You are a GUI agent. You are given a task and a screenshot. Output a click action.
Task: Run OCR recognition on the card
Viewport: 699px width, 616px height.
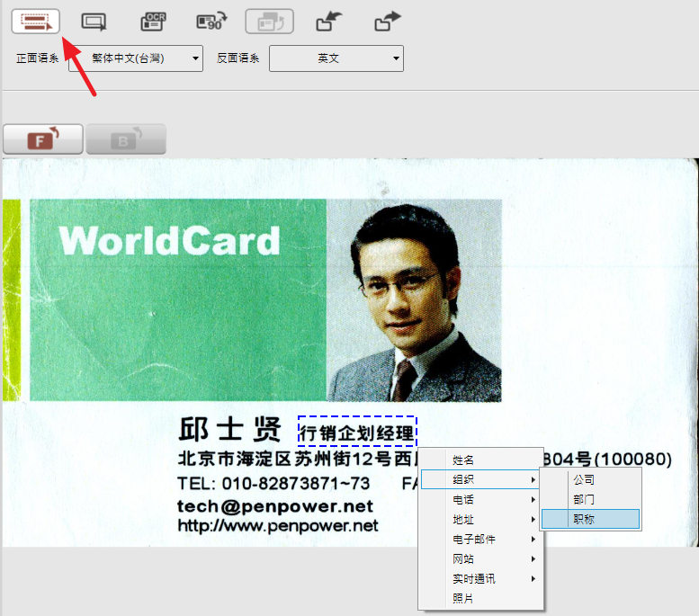(x=153, y=20)
